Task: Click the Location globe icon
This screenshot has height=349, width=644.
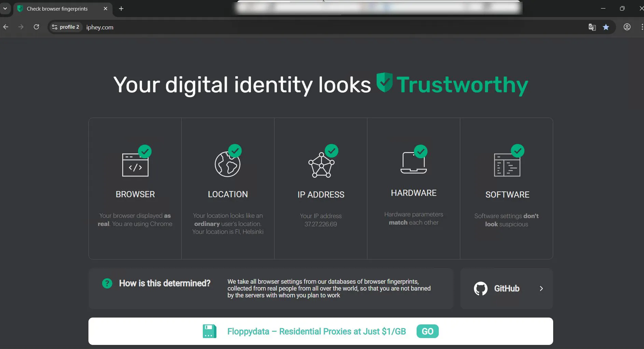Action: (227, 164)
